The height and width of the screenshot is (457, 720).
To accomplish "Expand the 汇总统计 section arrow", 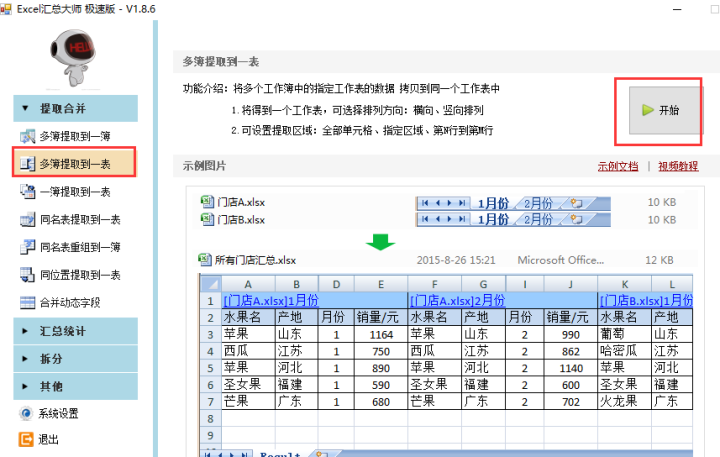I will [x=25, y=331].
